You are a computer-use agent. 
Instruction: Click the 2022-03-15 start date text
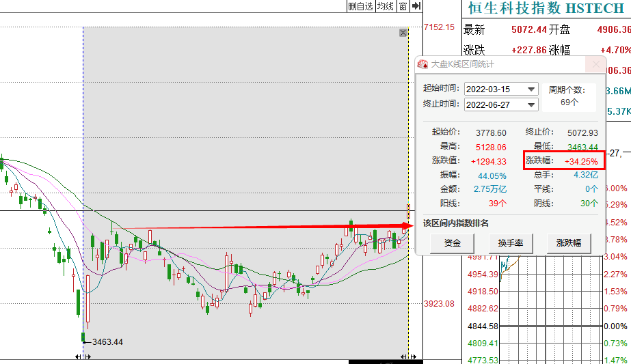click(x=487, y=89)
